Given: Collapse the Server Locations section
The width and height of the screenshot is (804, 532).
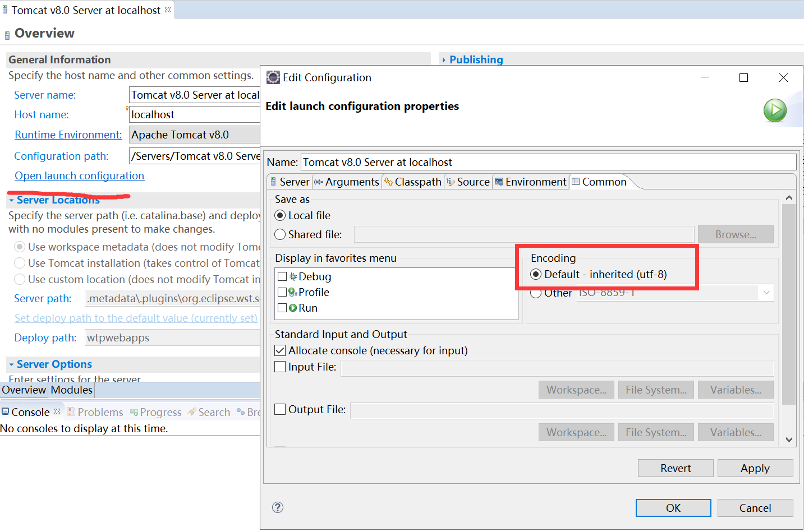Looking at the screenshot, I should tap(11, 200).
